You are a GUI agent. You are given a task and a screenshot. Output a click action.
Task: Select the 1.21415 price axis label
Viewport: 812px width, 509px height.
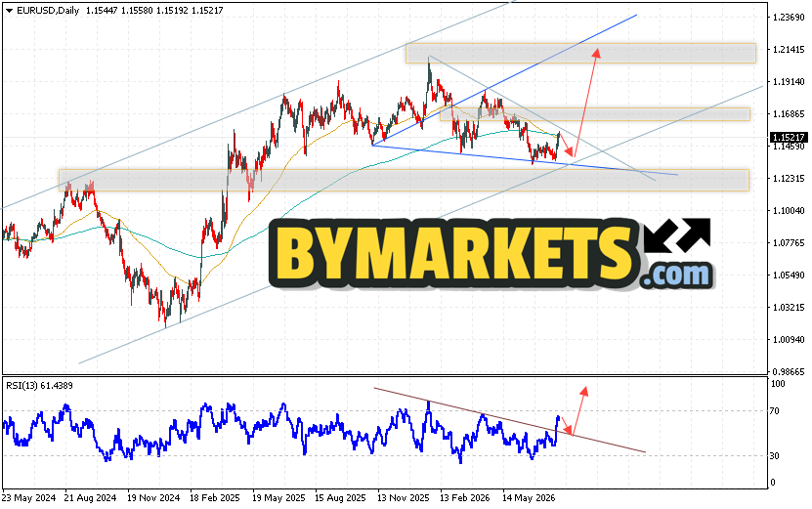point(789,50)
